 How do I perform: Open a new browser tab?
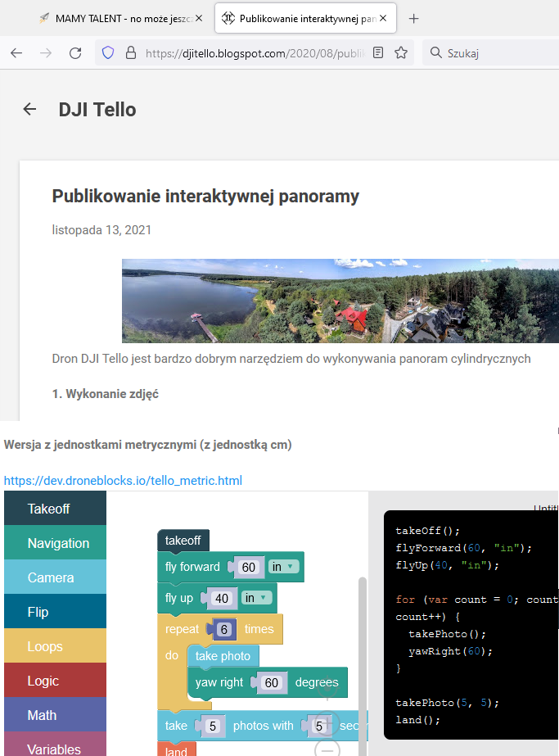click(414, 18)
